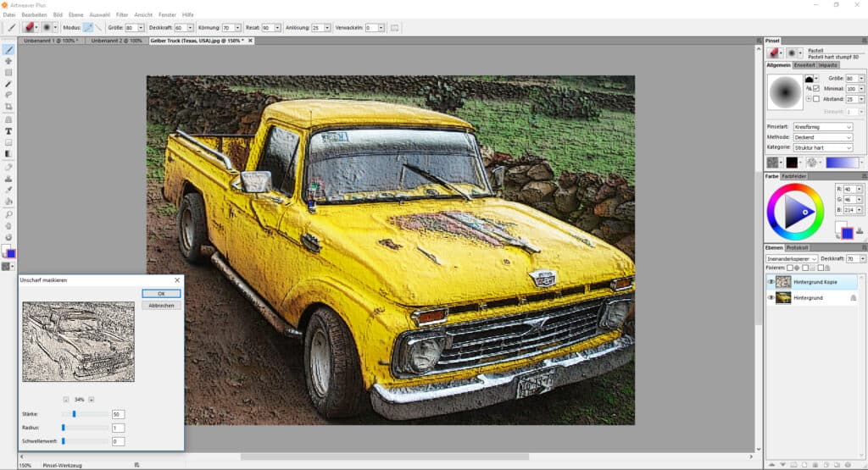Screen dimensions: 868x470
Task: Select the Text tool
Action: [x=8, y=131]
